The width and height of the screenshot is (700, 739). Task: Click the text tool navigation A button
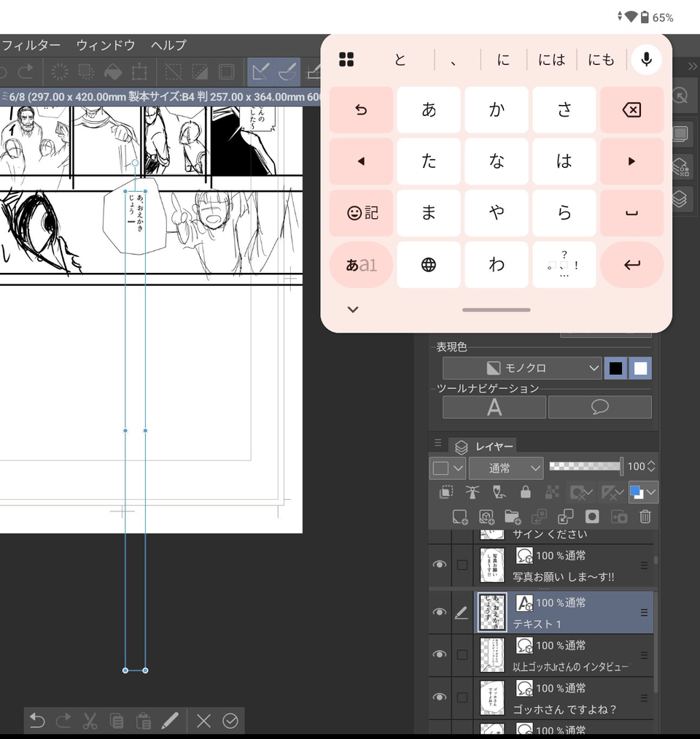point(494,407)
